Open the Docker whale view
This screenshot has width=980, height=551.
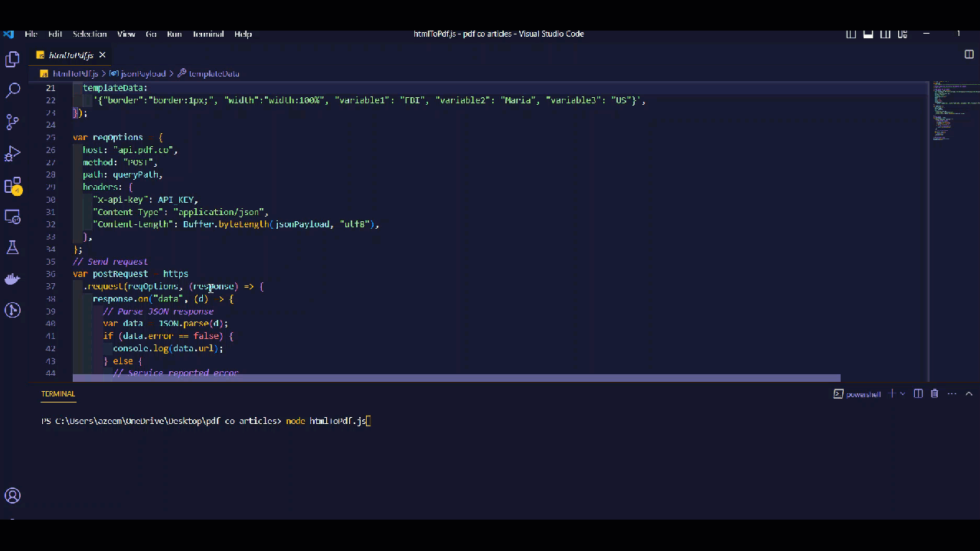12,279
